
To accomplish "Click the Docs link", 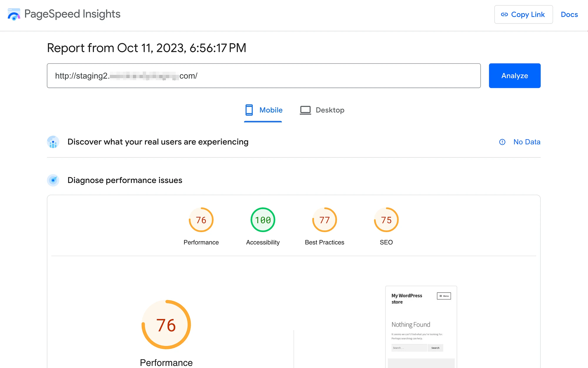I will click(x=569, y=14).
